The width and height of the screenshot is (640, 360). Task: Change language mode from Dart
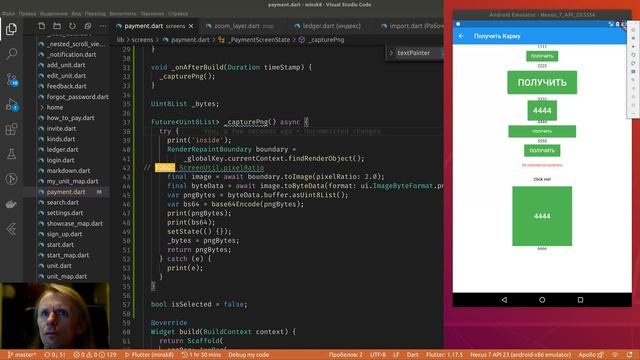tap(412, 355)
